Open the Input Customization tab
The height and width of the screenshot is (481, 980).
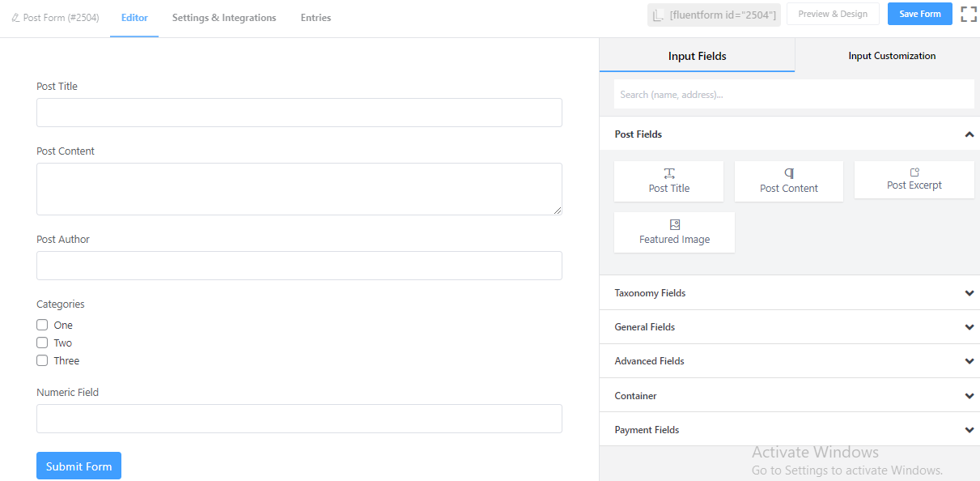pyautogui.click(x=892, y=56)
